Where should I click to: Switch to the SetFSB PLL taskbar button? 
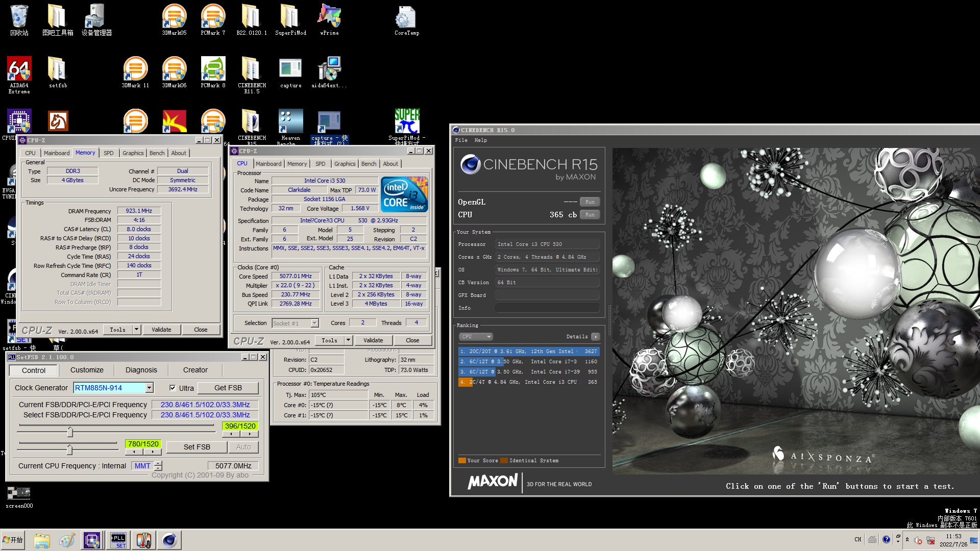coord(118,540)
